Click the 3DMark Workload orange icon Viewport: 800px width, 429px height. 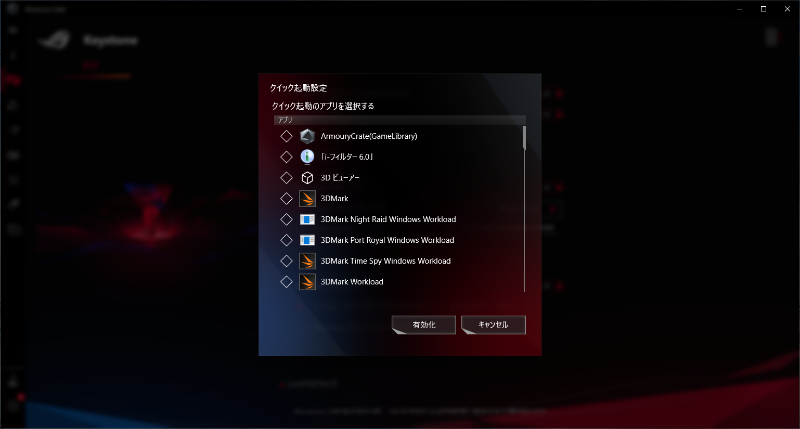coord(307,282)
